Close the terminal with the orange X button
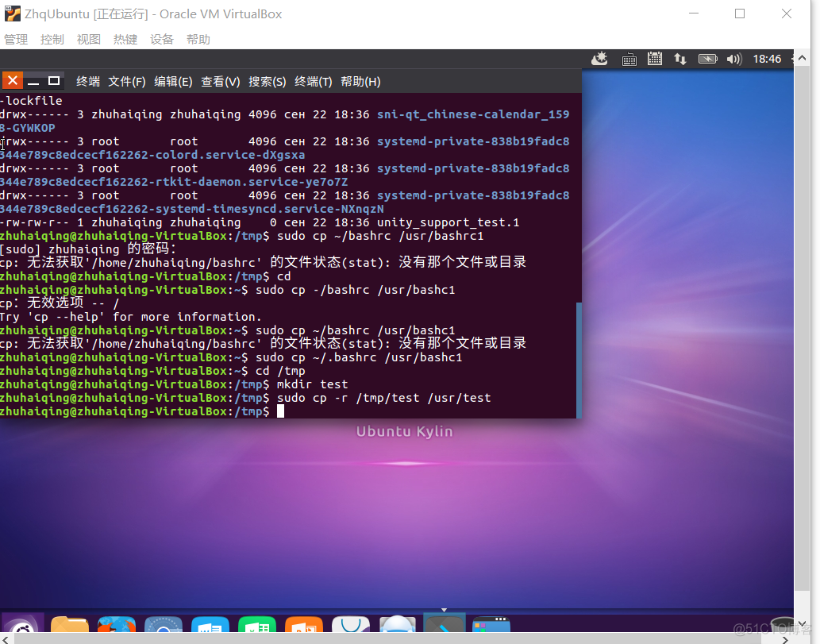Screen dimensions: 820x644 tap(13, 80)
